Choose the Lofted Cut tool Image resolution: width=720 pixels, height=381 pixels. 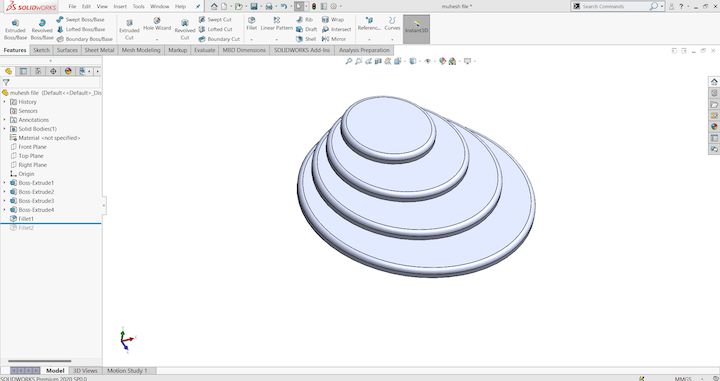click(x=215, y=29)
